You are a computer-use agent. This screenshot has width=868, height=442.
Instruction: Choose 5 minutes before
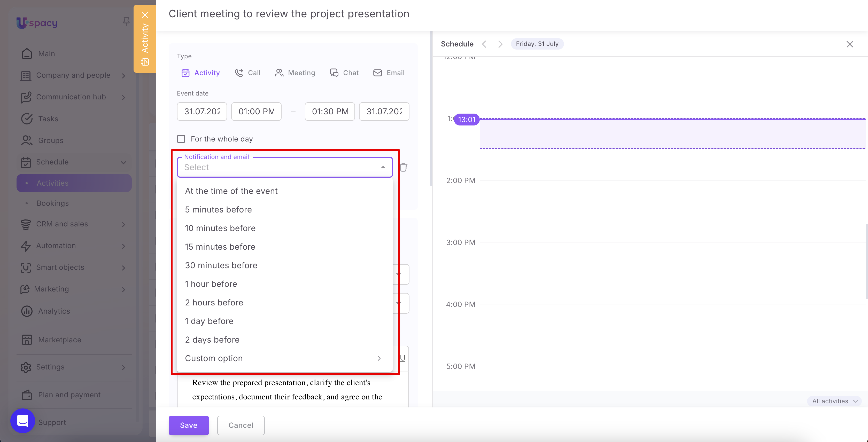coord(285,209)
